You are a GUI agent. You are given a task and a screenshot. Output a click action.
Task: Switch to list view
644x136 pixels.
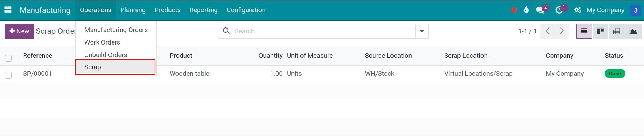click(584, 31)
